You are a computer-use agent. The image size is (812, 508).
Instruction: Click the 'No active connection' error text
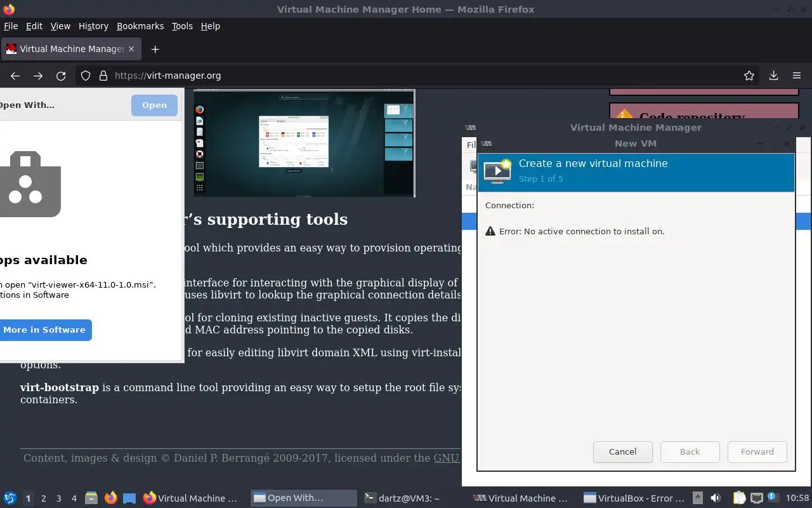(x=582, y=231)
